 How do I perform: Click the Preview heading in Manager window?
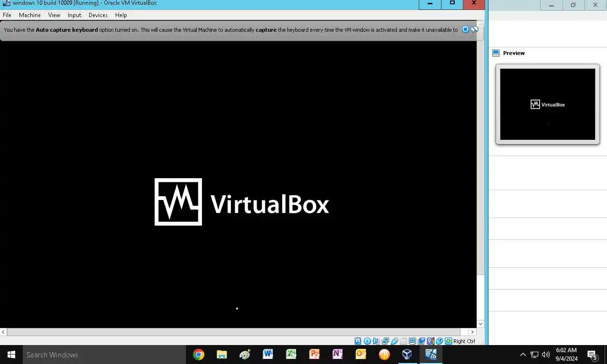(x=514, y=53)
